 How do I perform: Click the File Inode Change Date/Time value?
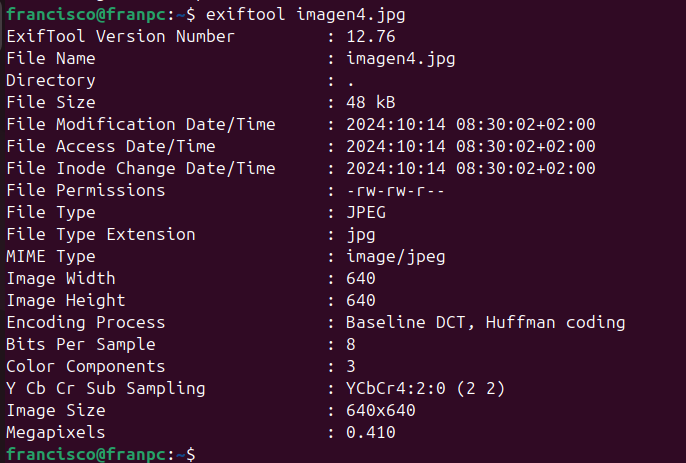point(470,169)
